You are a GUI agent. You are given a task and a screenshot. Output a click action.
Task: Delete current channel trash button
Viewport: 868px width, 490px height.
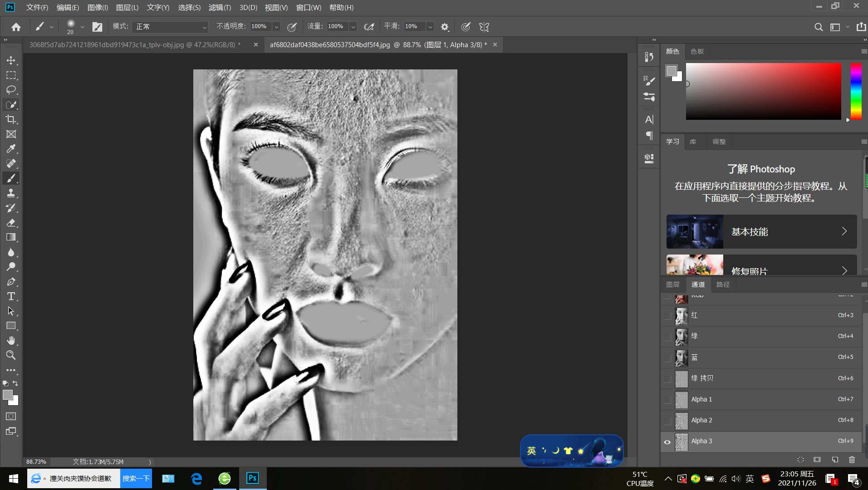tap(852, 460)
